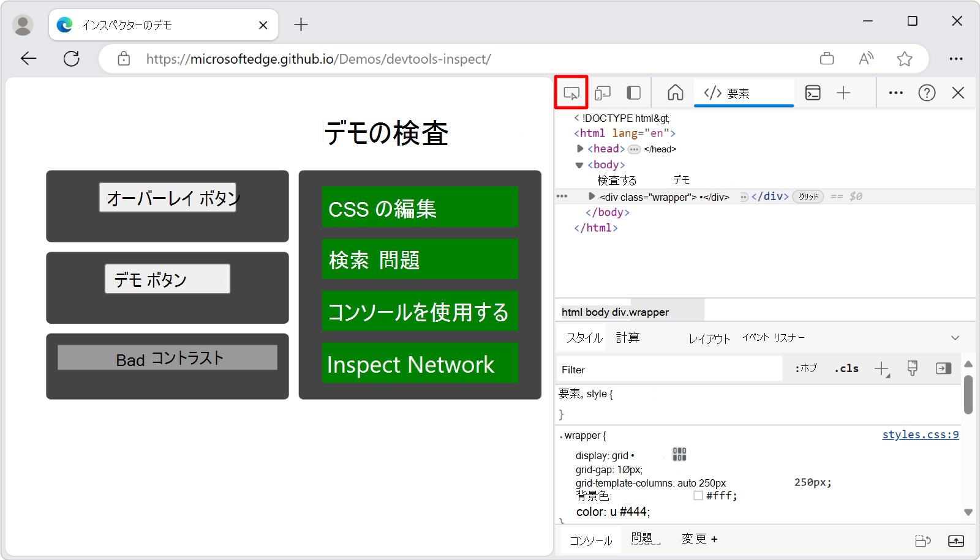Image resolution: width=980 pixels, height=560 pixels.
Task: Switch to the 計算 tab
Action: point(628,337)
